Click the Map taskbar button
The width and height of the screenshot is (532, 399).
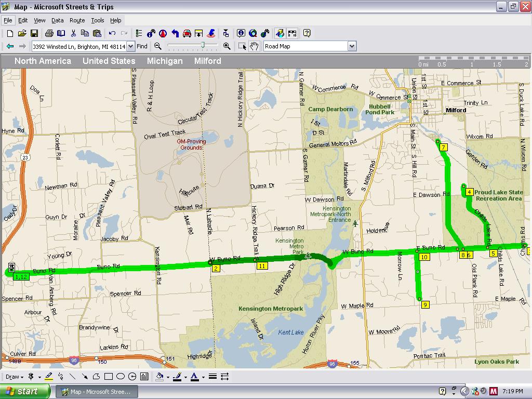pyautogui.click(x=97, y=392)
